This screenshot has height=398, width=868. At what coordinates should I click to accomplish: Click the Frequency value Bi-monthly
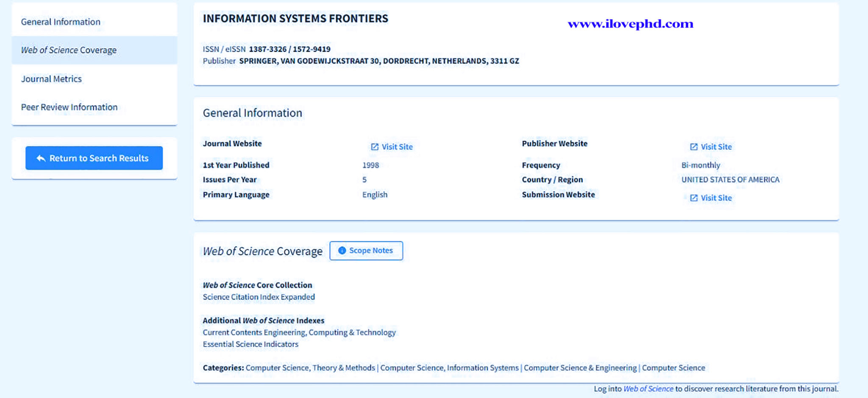(701, 165)
